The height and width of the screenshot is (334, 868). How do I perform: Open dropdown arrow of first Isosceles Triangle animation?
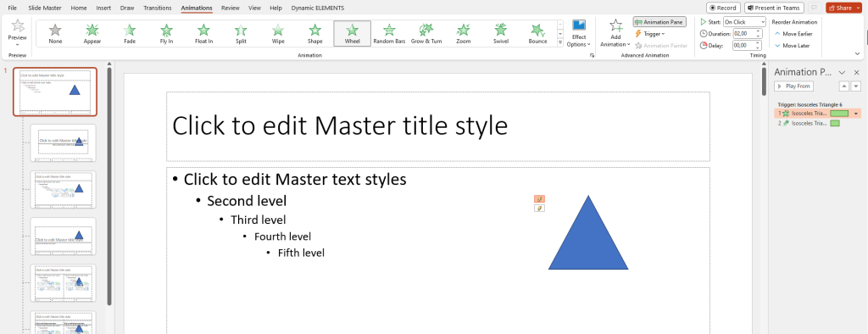tap(856, 114)
